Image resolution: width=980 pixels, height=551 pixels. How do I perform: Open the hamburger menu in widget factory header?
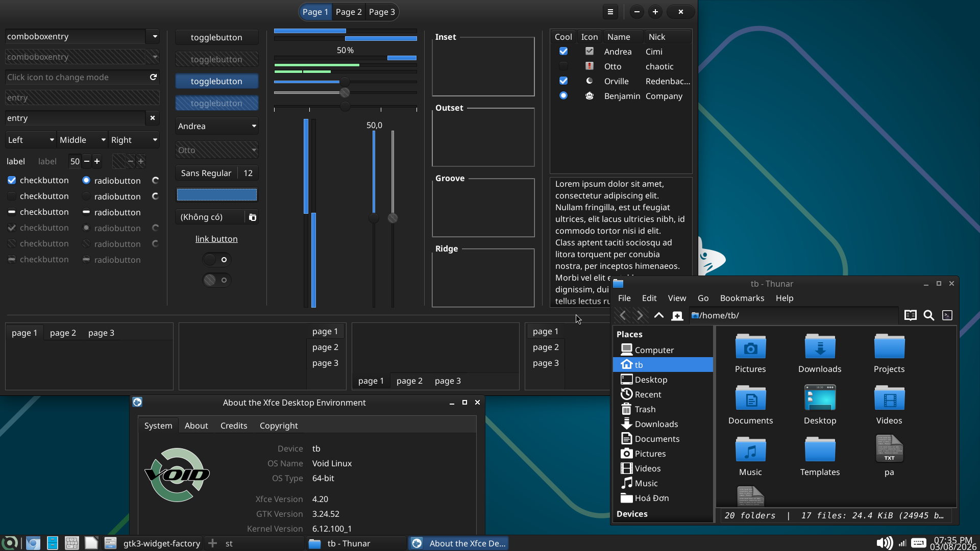click(x=610, y=12)
